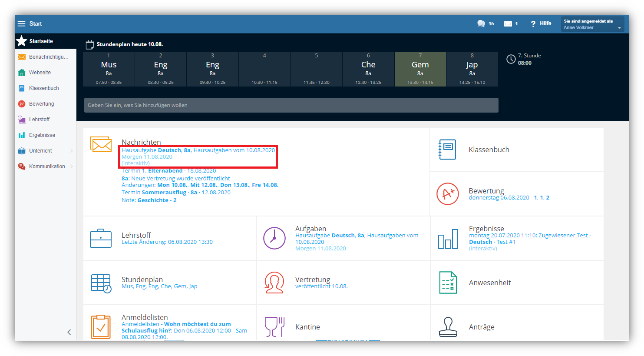Click the Vertretung person tile icon
The height and width of the screenshot is (356, 644).
[274, 283]
